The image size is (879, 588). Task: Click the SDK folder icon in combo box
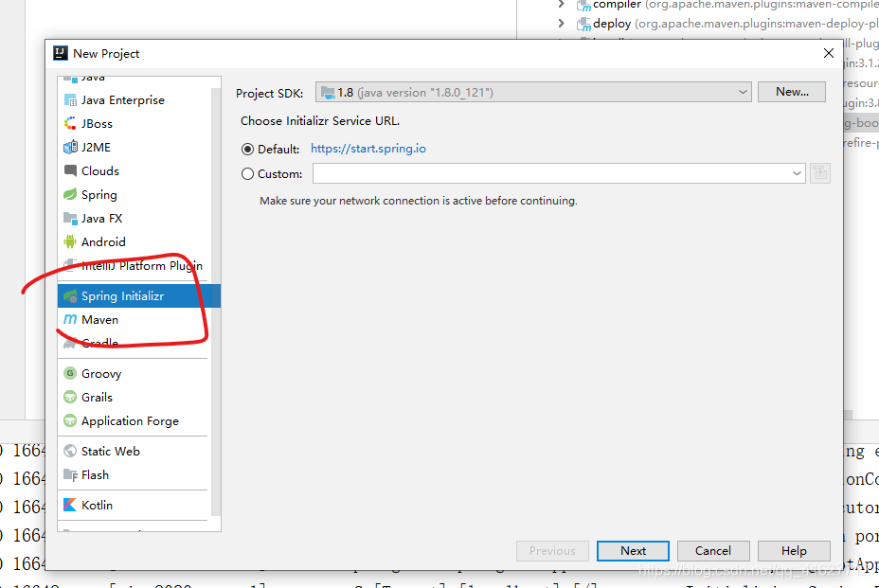328,93
